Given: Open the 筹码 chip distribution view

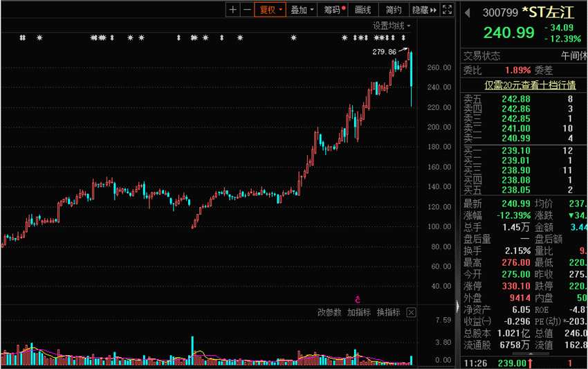Looking at the screenshot, I should pos(334,10).
